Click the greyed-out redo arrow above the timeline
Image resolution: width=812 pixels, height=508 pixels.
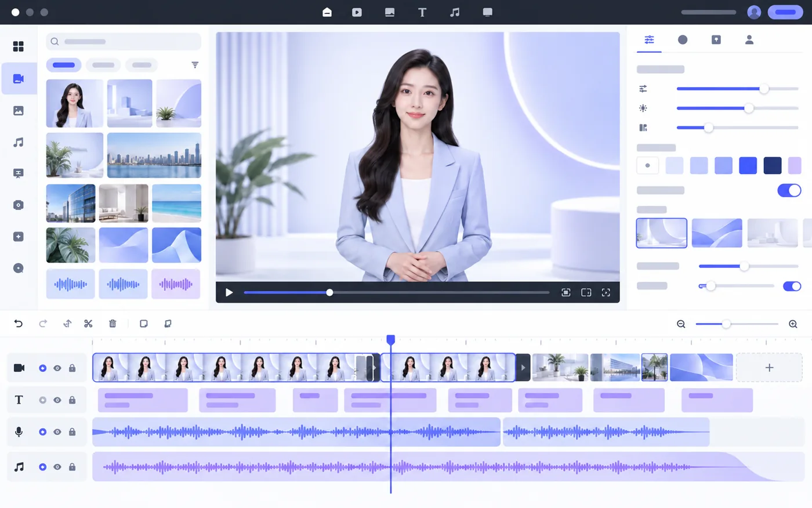43,324
